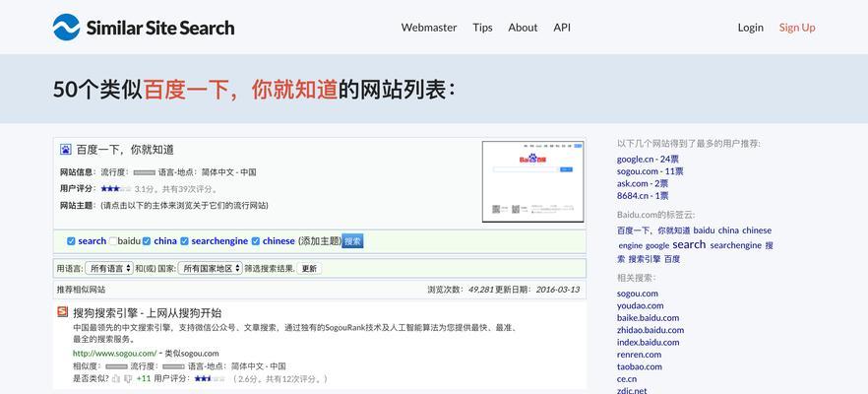Click the 3.1分。共有39次评分 rating text
The height and width of the screenshot is (394, 868).
(177, 189)
